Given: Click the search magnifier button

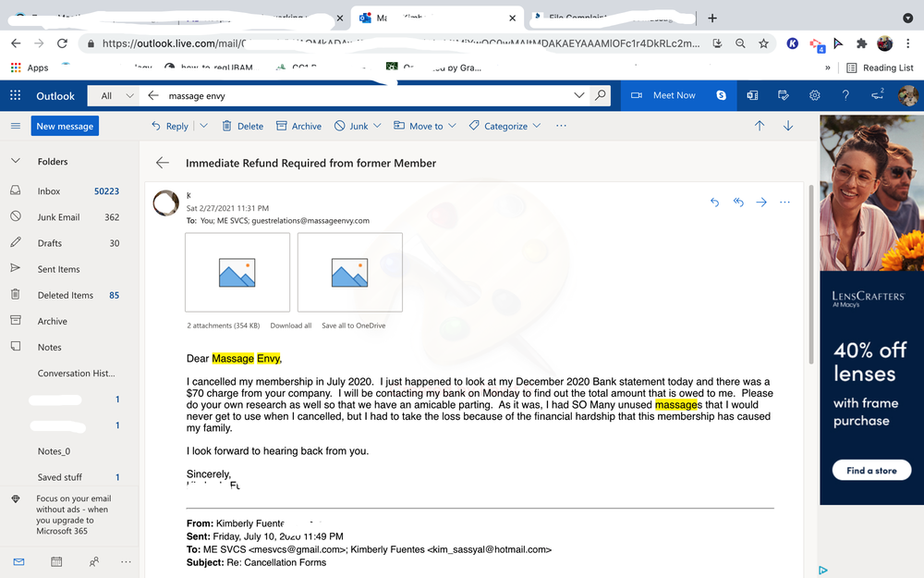Looking at the screenshot, I should point(601,95).
